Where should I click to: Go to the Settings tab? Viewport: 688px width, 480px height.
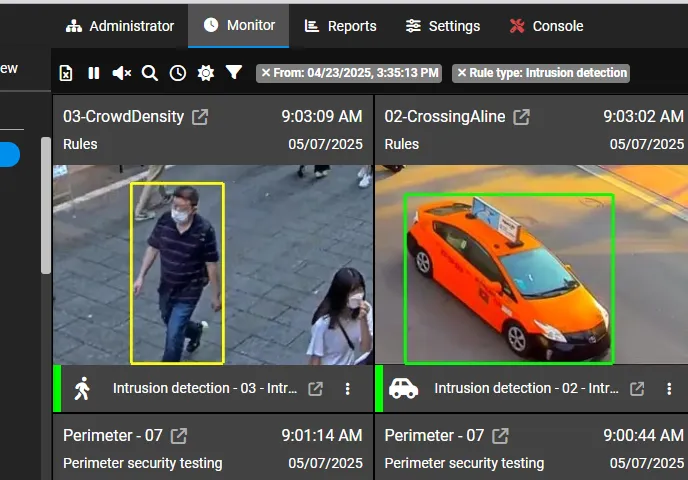[442, 26]
